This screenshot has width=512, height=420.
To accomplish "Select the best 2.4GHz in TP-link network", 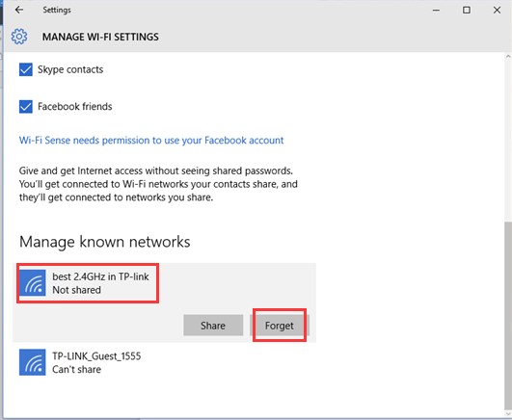I will [x=164, y=283].
